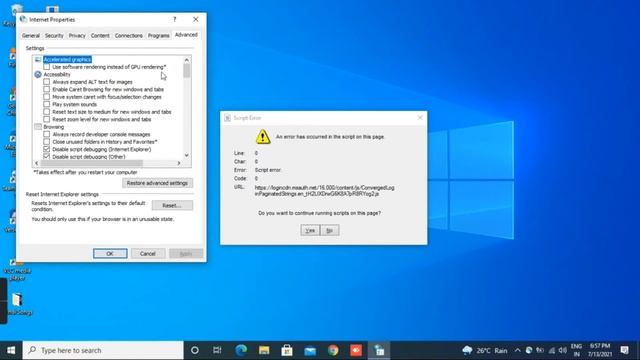Viewport: 640px width, 360px height.
Task: Click No in the Script Error dialog
Action: point(329,230)
